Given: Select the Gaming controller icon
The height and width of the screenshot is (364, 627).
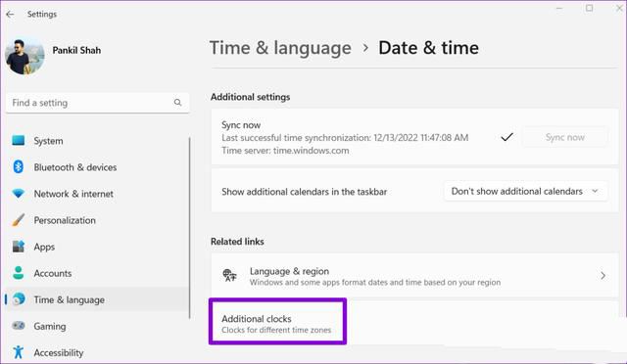Looking at the screenshot, I should [19, 326].
